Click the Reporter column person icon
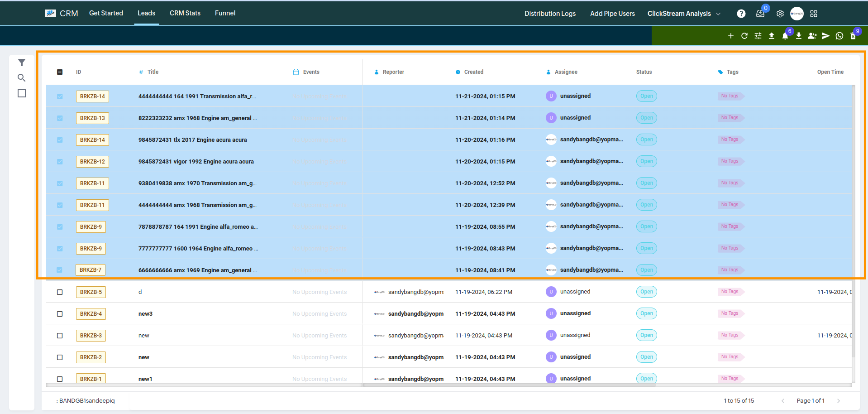The width and height of the screenshot is (868, 414). pyautogui.click(x=377, y=72)
